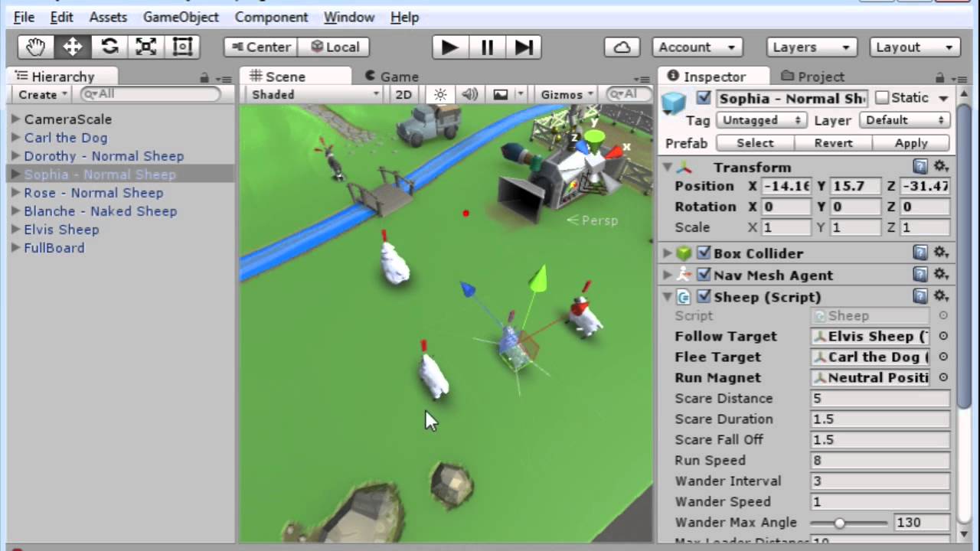Click object picker for Follow Target
980x551 pixels.
click(x=943, y=336)
